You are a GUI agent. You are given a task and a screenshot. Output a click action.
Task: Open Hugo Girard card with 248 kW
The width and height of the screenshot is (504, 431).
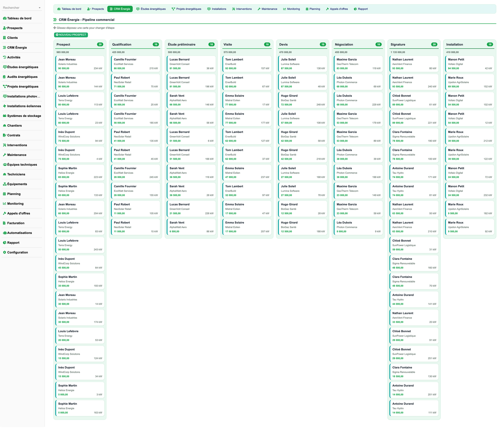click(303, 100)
